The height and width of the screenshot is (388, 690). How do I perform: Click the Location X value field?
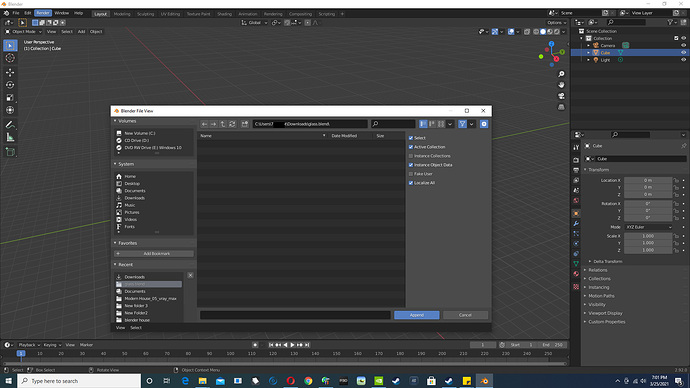pyautogui.click(x=648, y=180)
